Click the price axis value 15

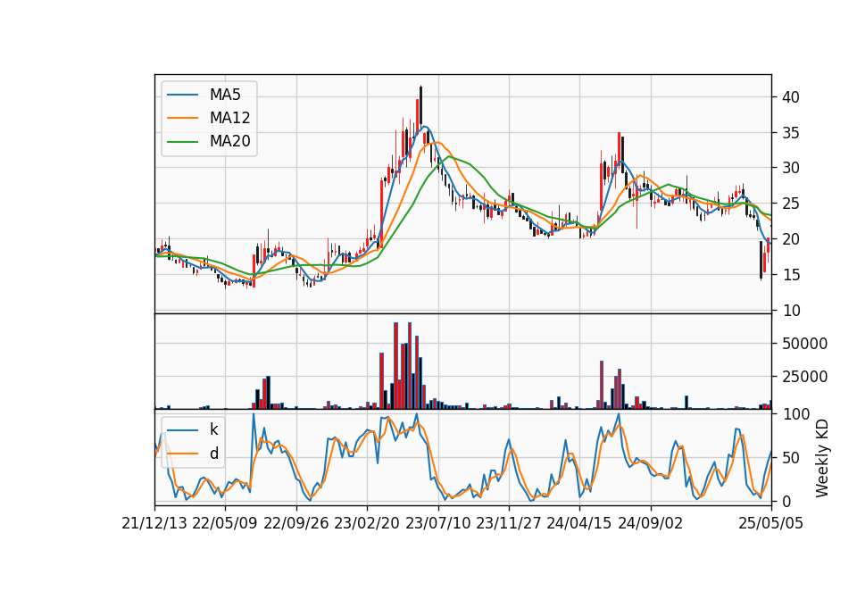click(791, 275)
